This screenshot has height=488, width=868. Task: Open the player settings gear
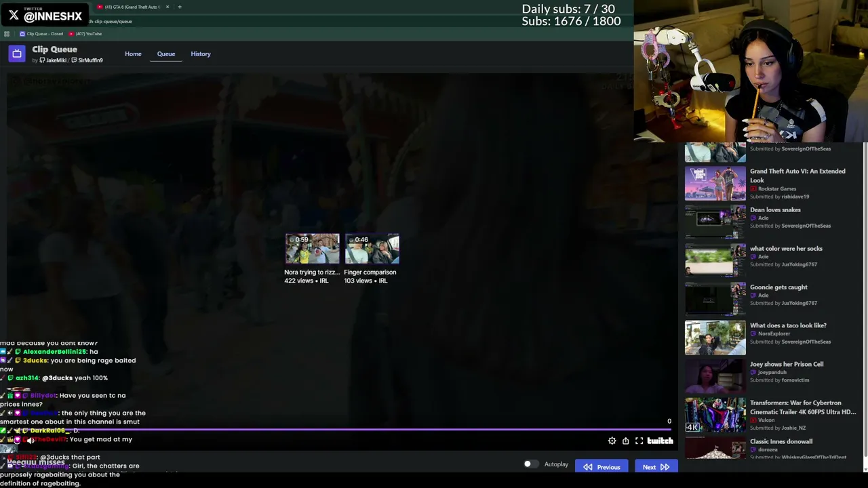pos(612,441)
